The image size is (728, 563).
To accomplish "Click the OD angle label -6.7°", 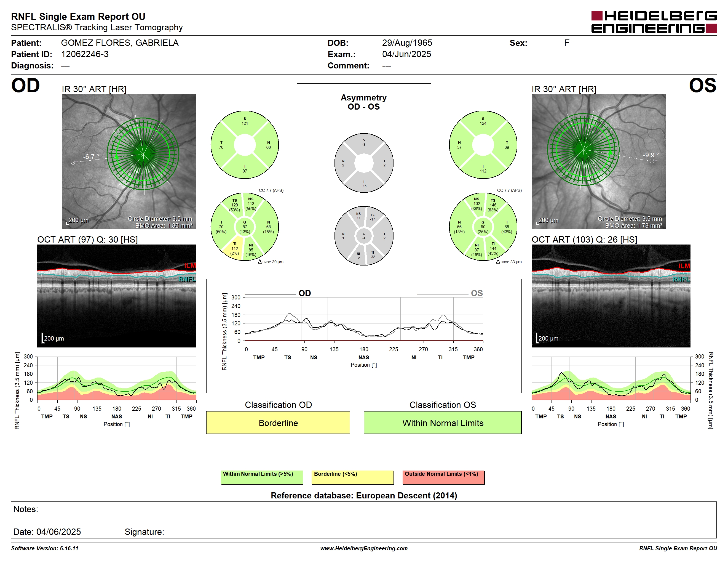I will click(91, 156).
